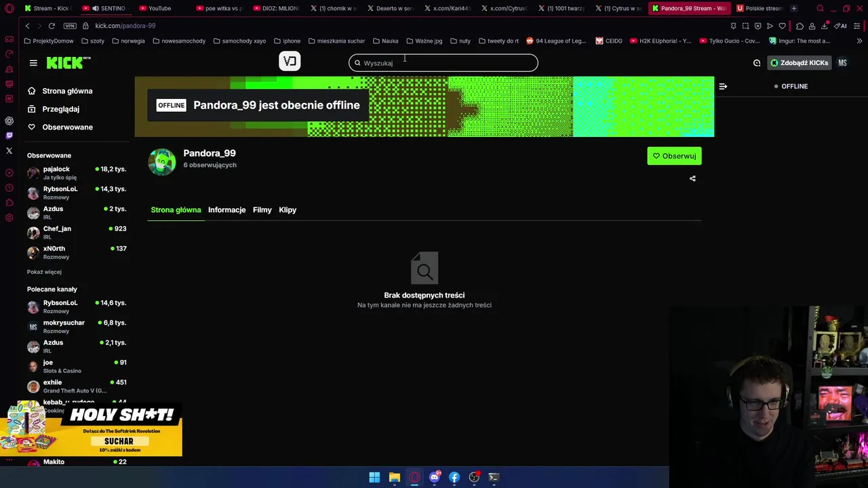Open the chat bubble icon near Zdobądź KICKs

(x=757, y=63)
